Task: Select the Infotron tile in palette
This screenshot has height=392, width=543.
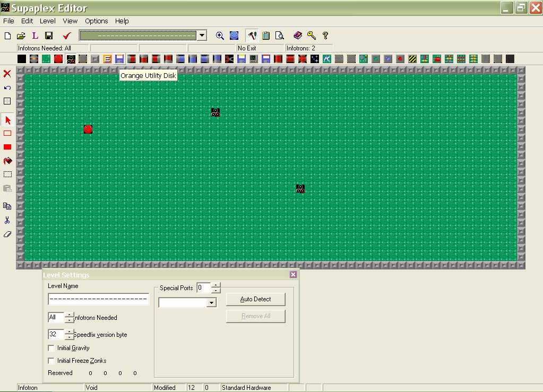Action: [x=71, y=59]
